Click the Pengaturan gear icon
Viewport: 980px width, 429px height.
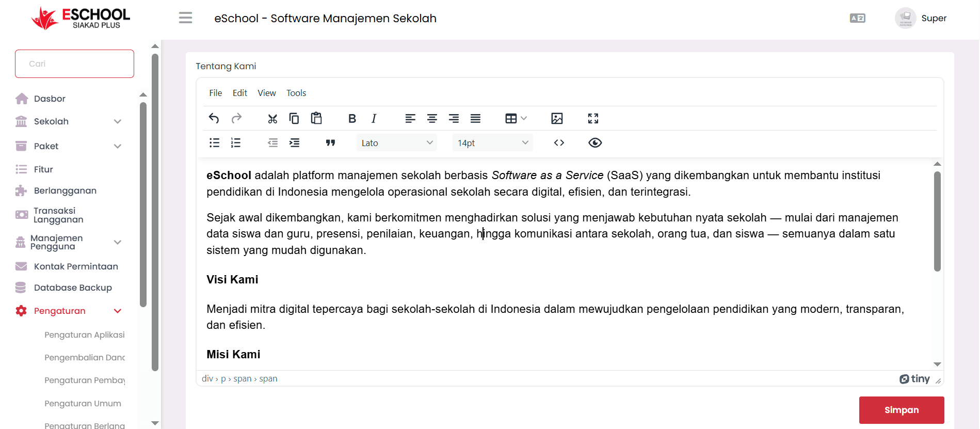click(21, 311)
